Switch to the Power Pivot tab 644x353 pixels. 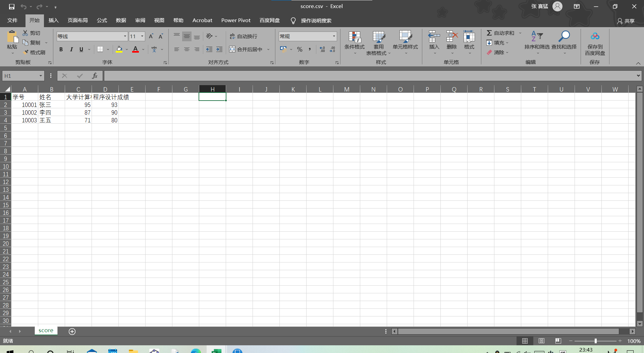click(236, 20)
